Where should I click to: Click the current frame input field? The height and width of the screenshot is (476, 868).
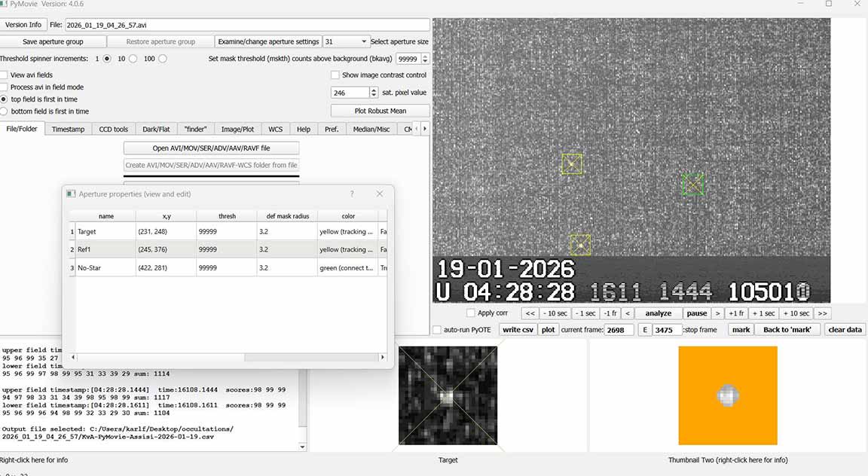coord(619,330)
